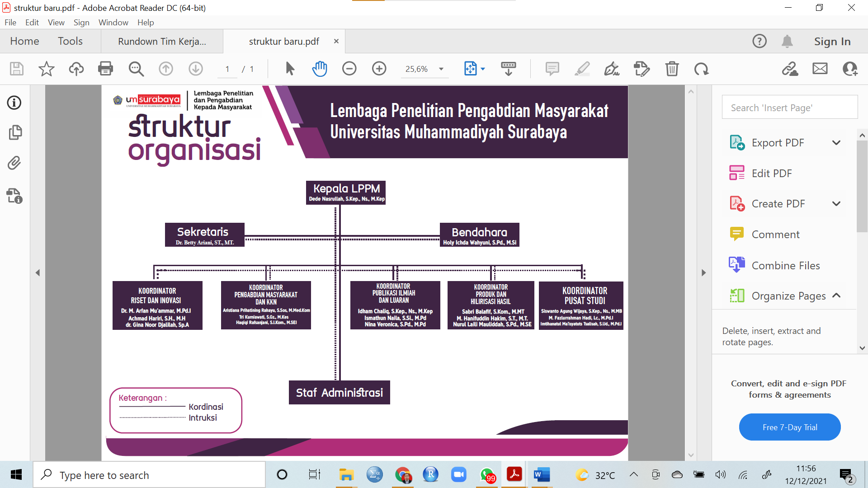This screenshot has height=488, width=868.
Task: Zoom in with plus button
Action: pos(379,69)
